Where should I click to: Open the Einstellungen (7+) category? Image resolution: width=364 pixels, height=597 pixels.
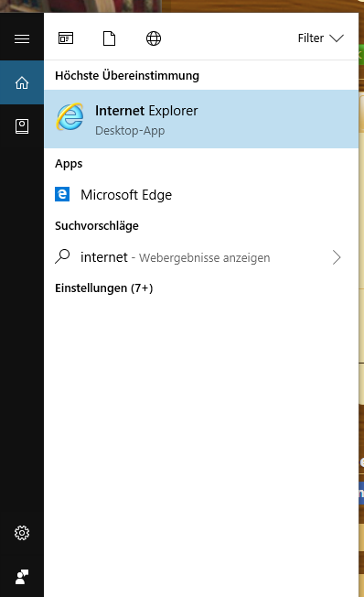104,288
